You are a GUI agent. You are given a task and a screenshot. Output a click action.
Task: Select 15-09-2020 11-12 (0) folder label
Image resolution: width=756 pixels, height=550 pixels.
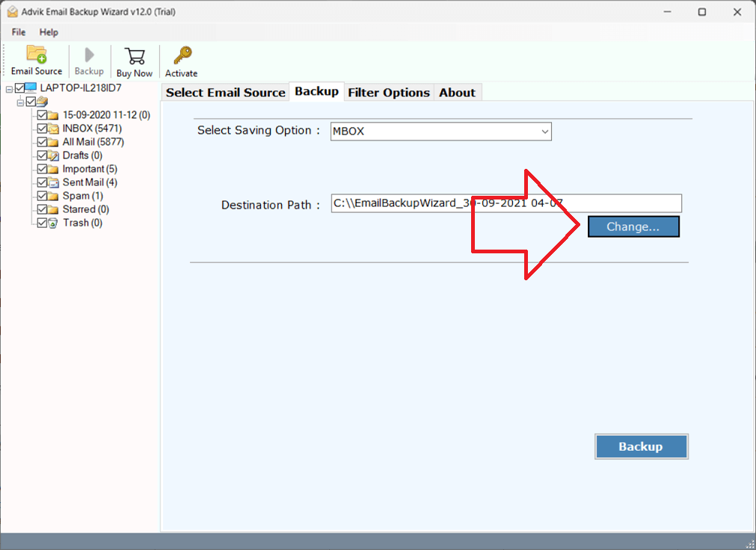tap(106, 115)
